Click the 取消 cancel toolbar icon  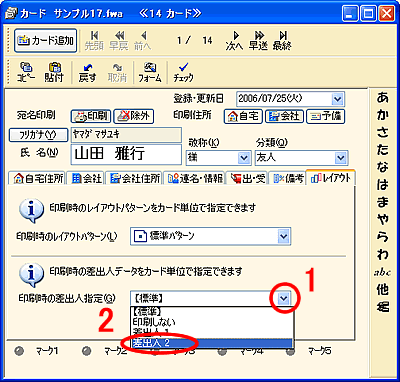pyautogui.click(x=117, y=72)
